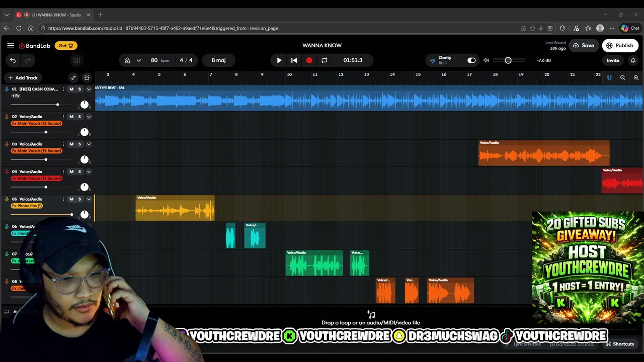Click the Get membership button

66,46
